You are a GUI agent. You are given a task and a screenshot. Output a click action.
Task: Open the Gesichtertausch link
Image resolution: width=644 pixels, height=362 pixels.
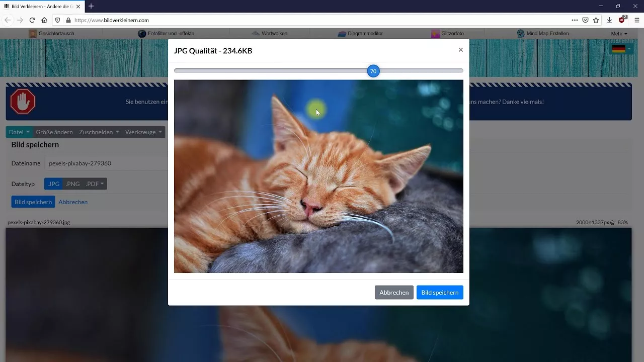point(56,34)
